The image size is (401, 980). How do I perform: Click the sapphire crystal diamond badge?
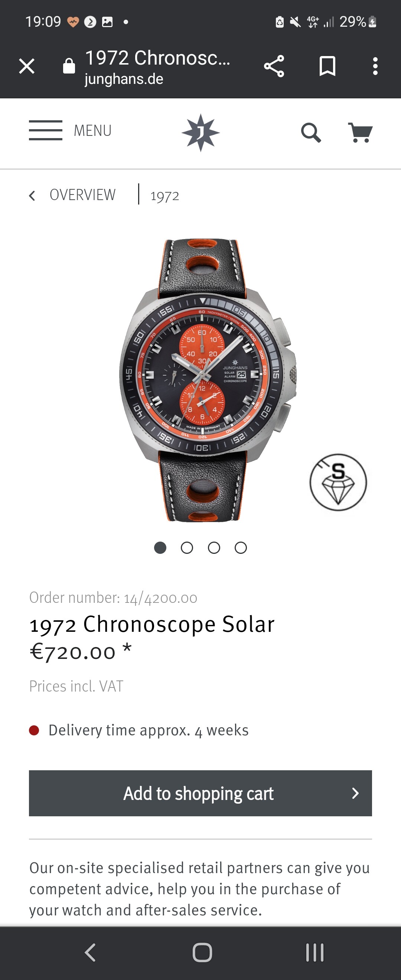pyautogui.click(x=338, y=482)
